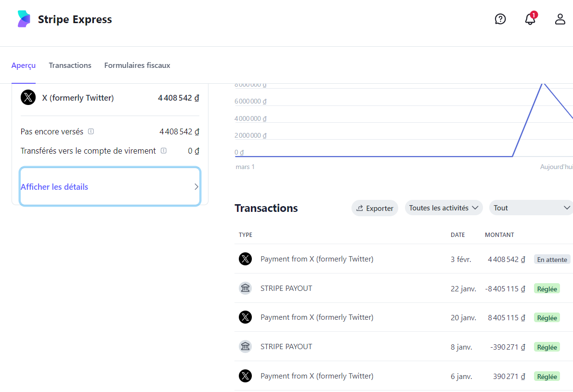Screen dimensions: 573x392
Task: Open the notifications bell icon
Action: coord(530,19)
